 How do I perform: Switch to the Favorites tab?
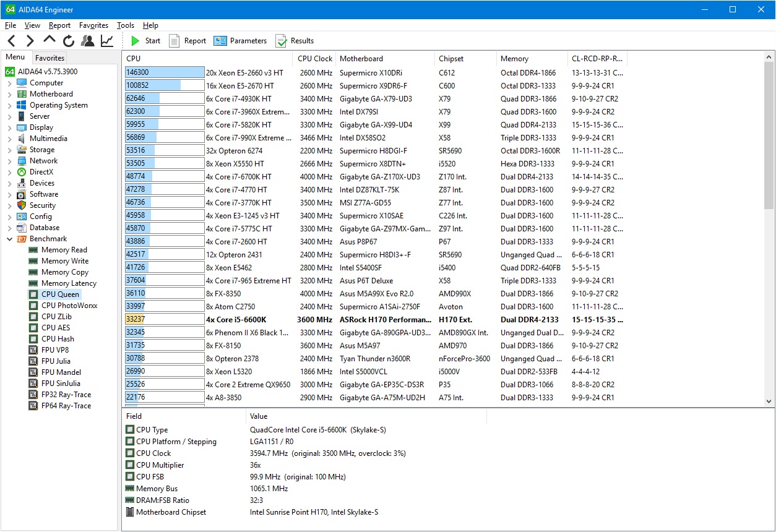(50, 58)
